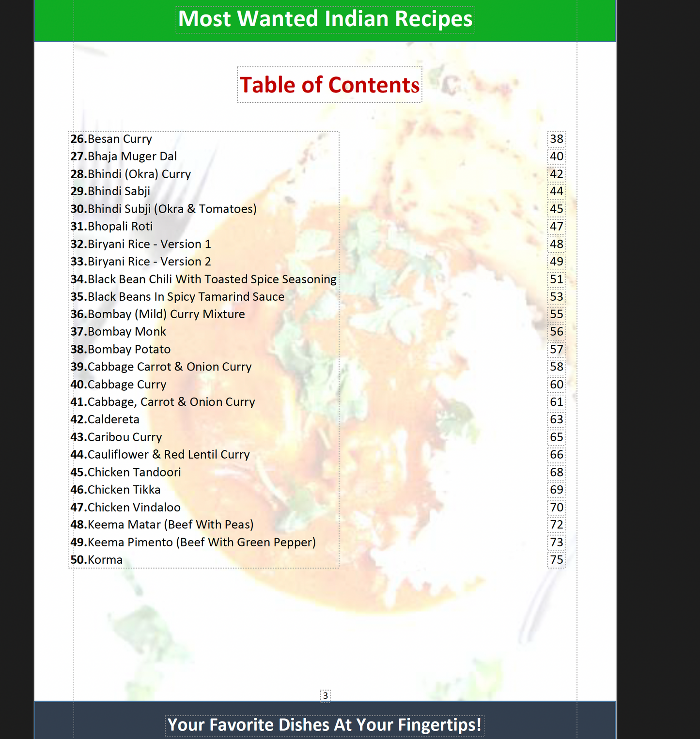
Task: Select the 'Table of Contents' heading
Action: coord(329,85)
